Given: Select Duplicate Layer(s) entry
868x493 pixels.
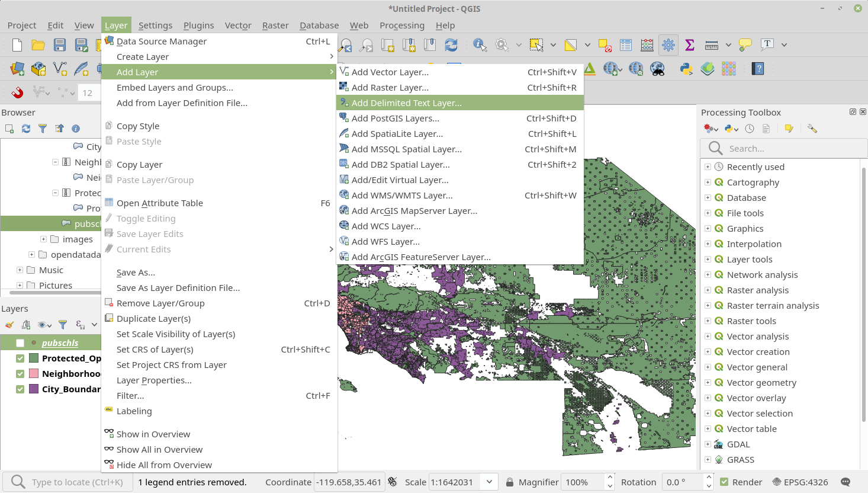Looking at the screenshot, I should click(219, 319).
